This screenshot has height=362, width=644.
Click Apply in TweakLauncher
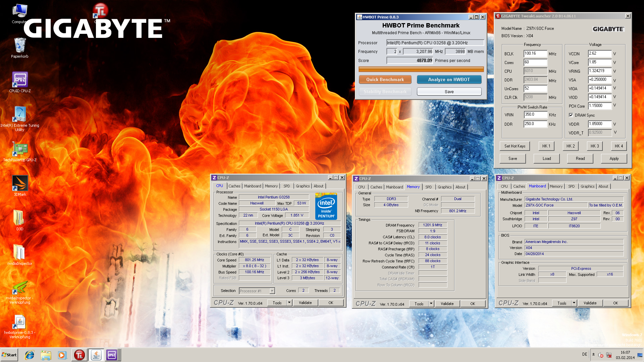click(614, 159)
